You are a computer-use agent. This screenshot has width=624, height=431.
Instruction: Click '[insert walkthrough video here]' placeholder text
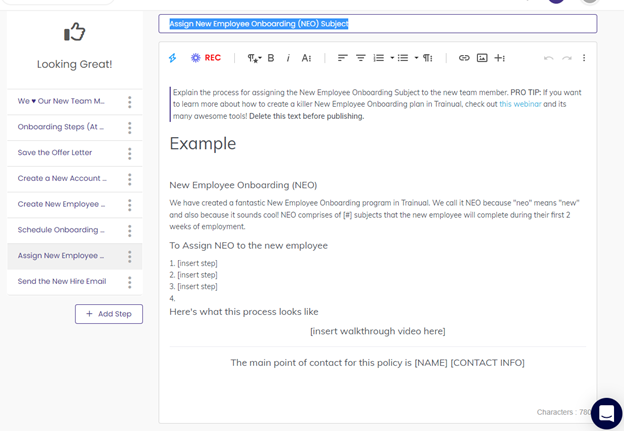coord(378,331)
